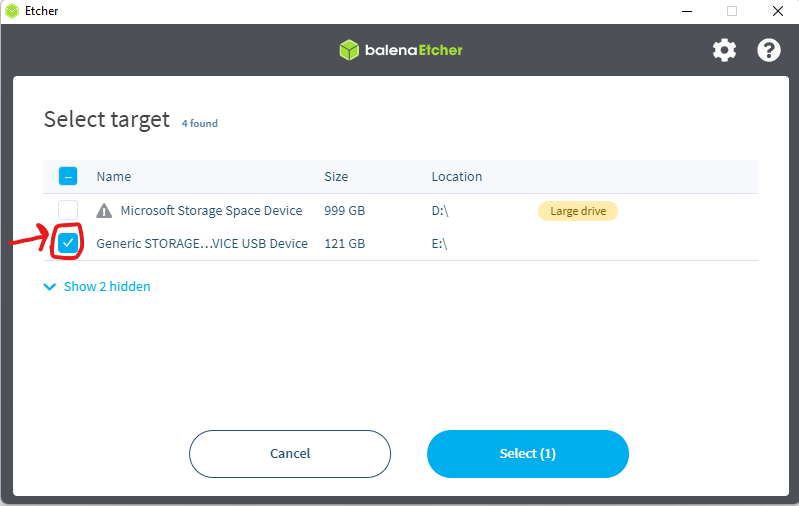This screenshot has width=799, height=506.
Task: Open Etcher settings via the gear icon
Action: pyautogui.click(x=724, y=50)
